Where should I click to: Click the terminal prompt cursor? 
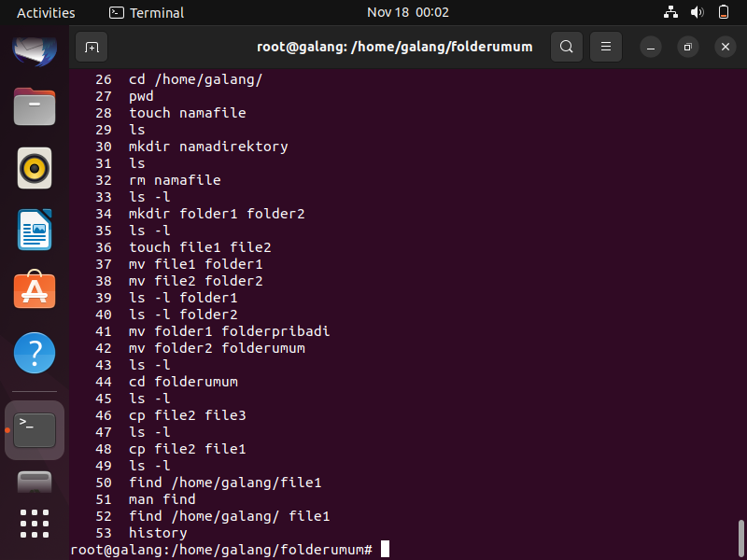tap(385, 549)
